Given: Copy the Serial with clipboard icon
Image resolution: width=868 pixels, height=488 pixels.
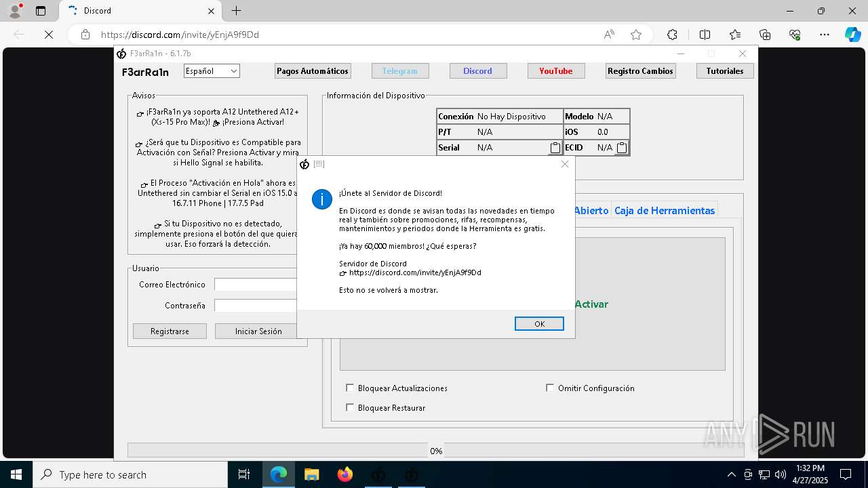Looking at the screenshot, I should tap(555, 148).
